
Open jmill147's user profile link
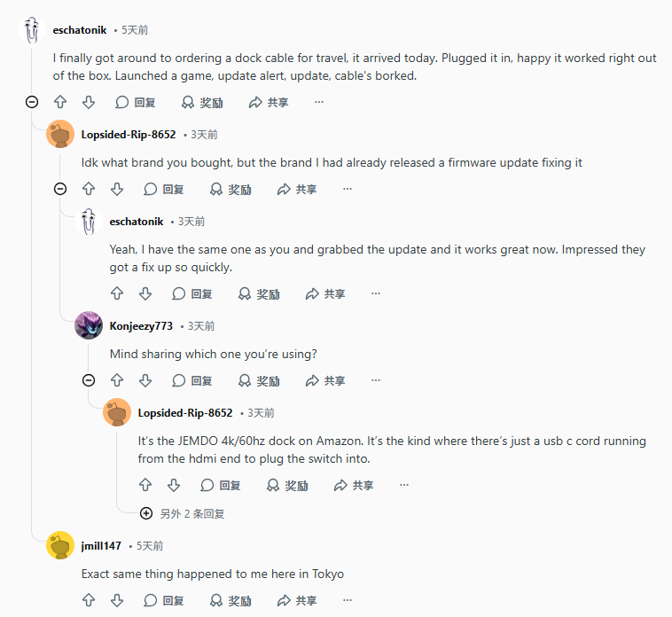tap(101, 546)
